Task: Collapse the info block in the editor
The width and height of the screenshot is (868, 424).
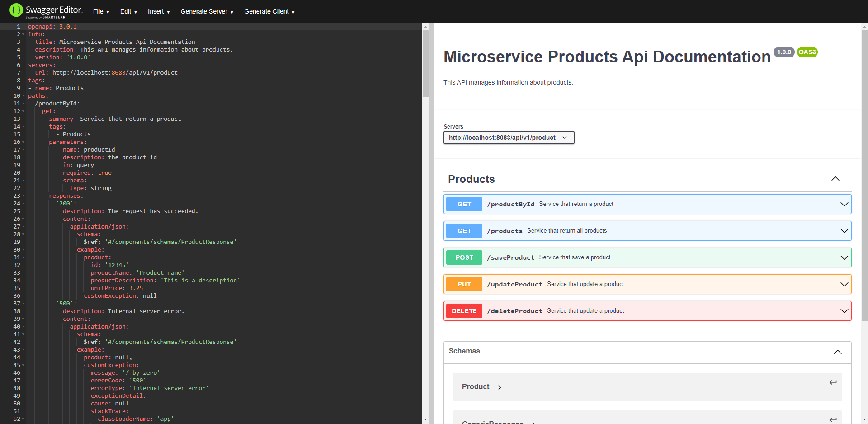Action: 24,34
